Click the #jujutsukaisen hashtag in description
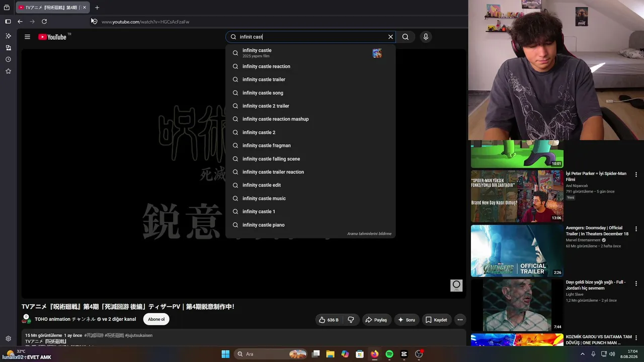This screenshot has height=362, width=644. 139,335
